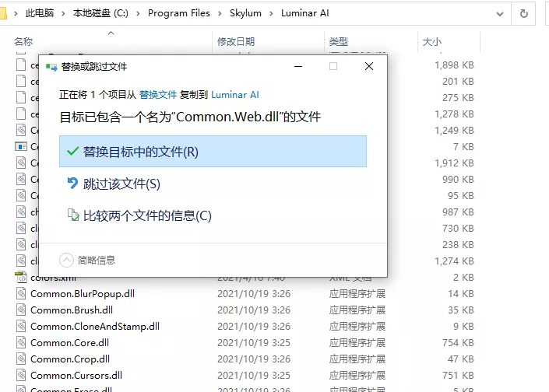Click file icon in the 1,278 KB row
This screenshot has width=549, height=392.
click(x=21, y=114)
